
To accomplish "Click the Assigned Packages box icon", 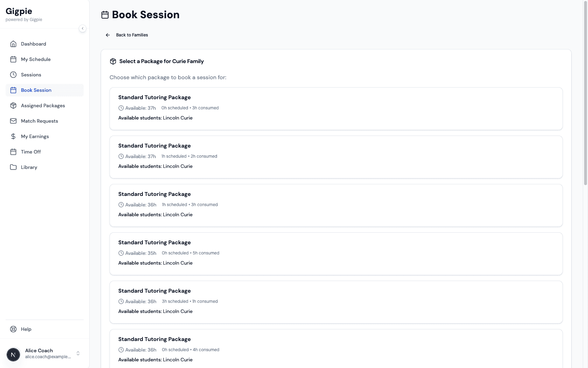I will (x=13, y=105).
